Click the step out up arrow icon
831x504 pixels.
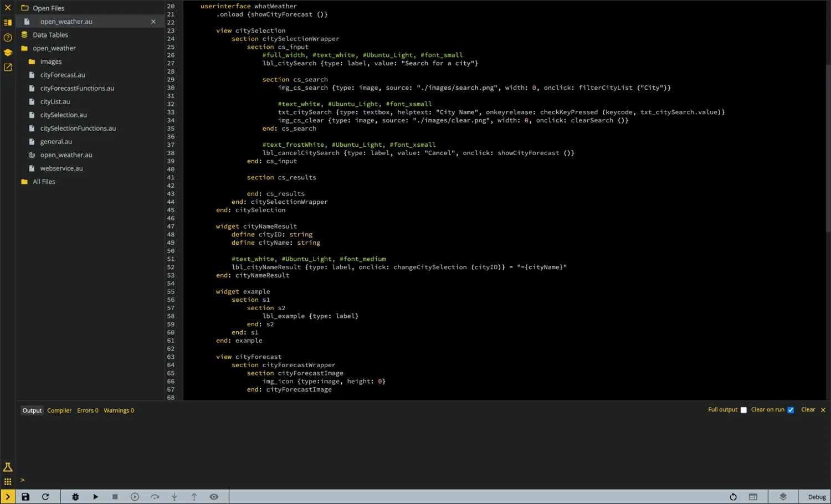coord(194,497)
